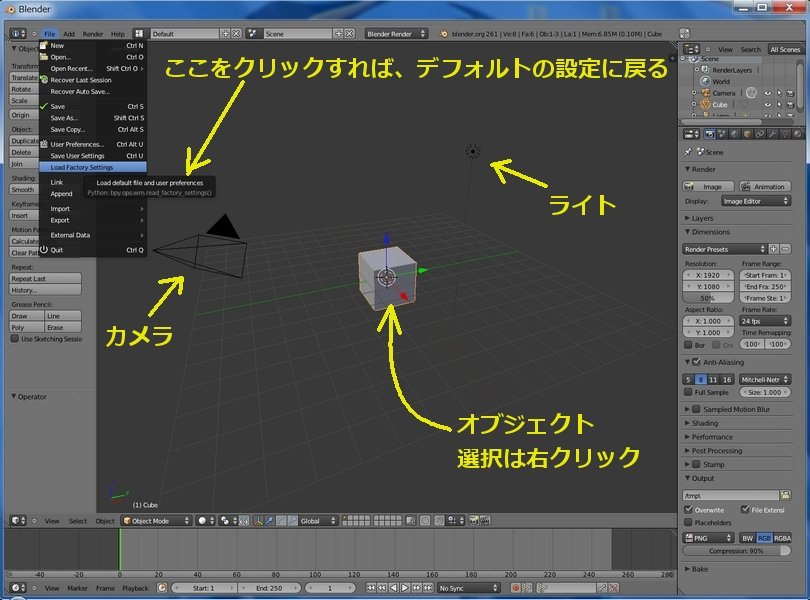Click the delete keyframe key icon in timeline

click(613, 588)
